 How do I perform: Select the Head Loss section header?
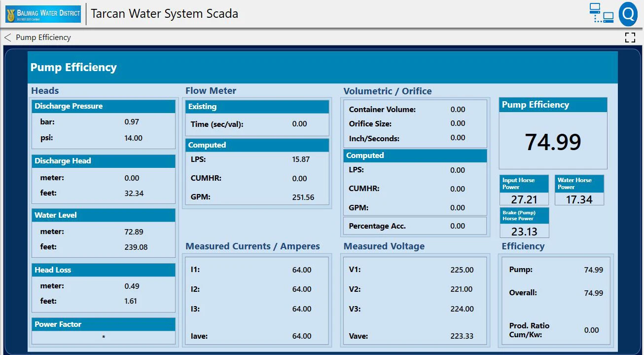(104, 270)
